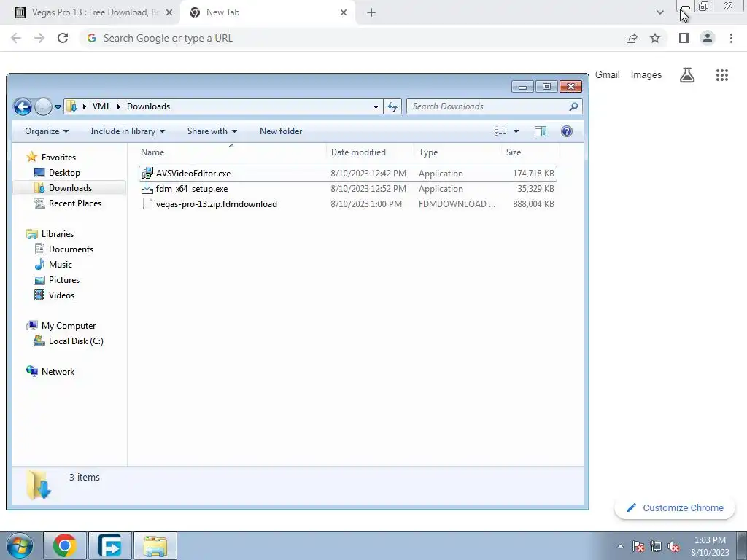This screenshot has width=747, height=560.
Task: Open Search Labs flask icon
Action: click(687, 75)
